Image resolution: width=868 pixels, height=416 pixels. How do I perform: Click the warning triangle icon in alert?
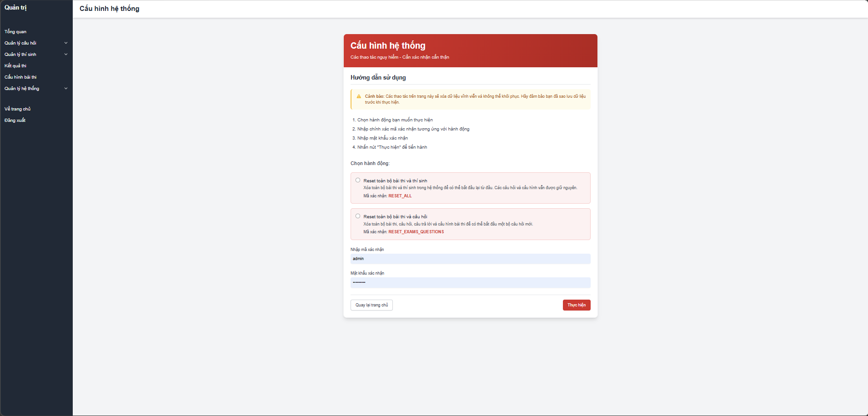[x=359, y=96]
